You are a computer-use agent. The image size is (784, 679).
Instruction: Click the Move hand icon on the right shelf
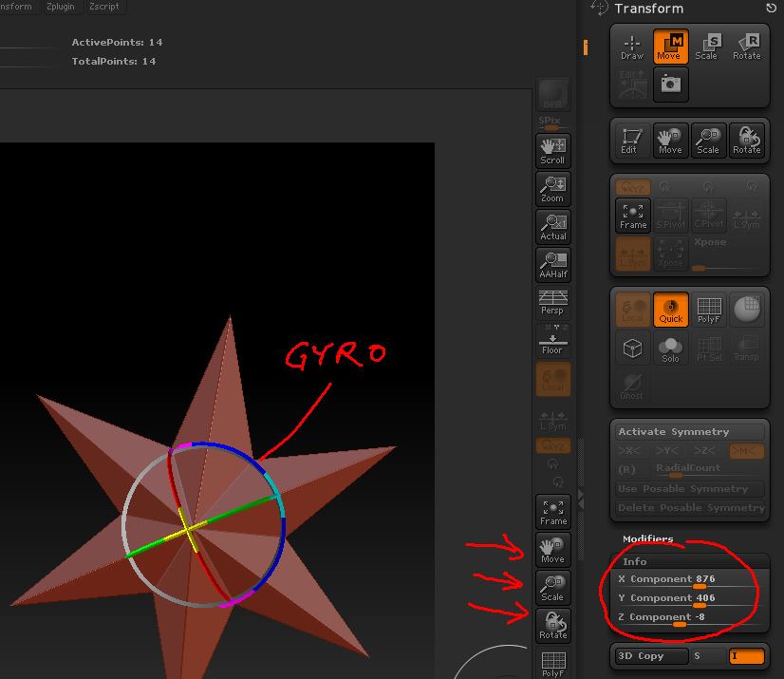(553, 550)
